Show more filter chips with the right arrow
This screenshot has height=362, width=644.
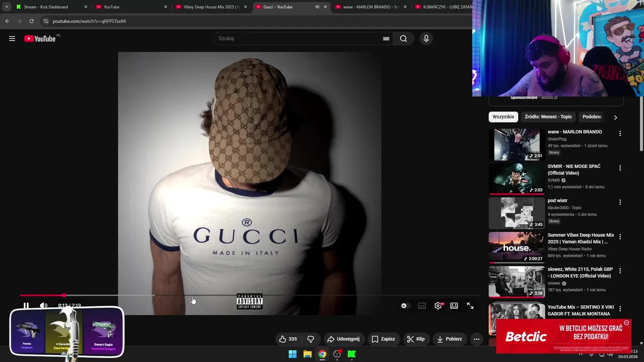point(615,117)
